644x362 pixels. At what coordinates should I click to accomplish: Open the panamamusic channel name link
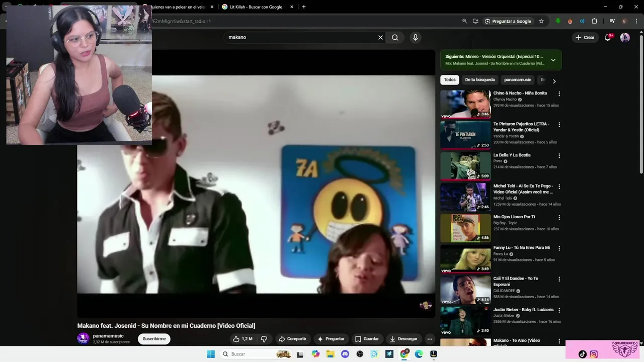108,336
